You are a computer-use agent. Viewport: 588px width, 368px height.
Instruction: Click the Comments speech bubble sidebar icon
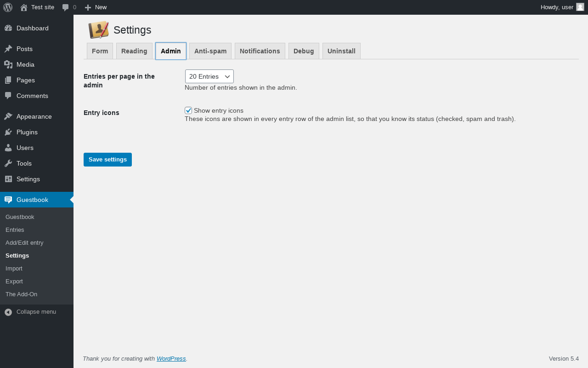click(8, 96)
